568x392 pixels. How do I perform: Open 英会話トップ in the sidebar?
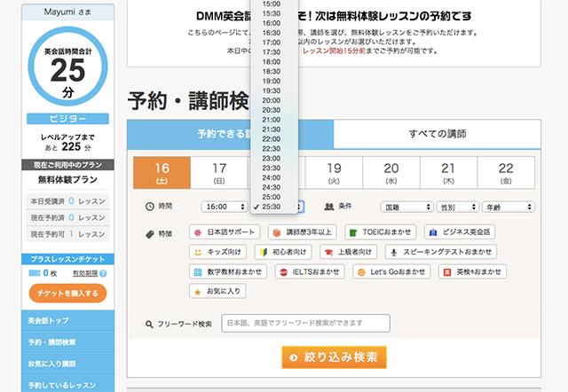(67, 321)
